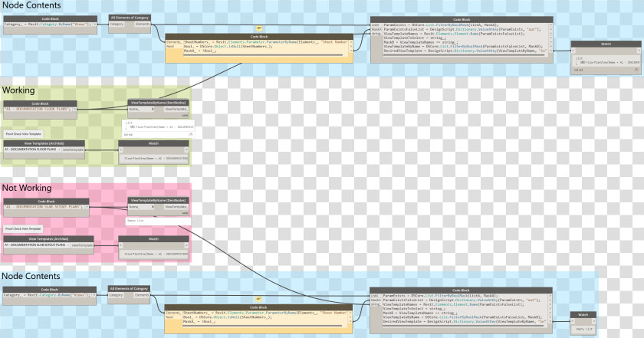This screenshot has width=644, height=338.
Task: Click the MaskA_ = !Bool_ line in the upper orange Code Block
Action: pyautogui.click(x=199, y=51)
